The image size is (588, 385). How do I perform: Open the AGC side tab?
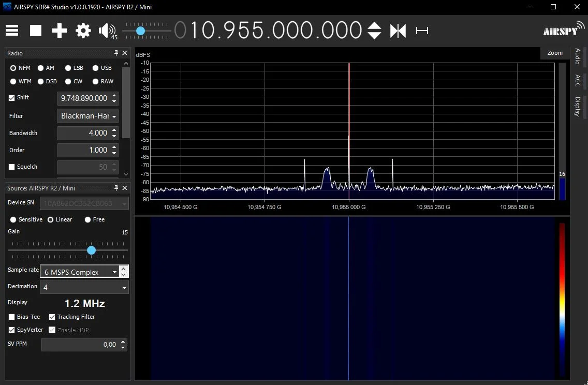click(x=578, y=80)
